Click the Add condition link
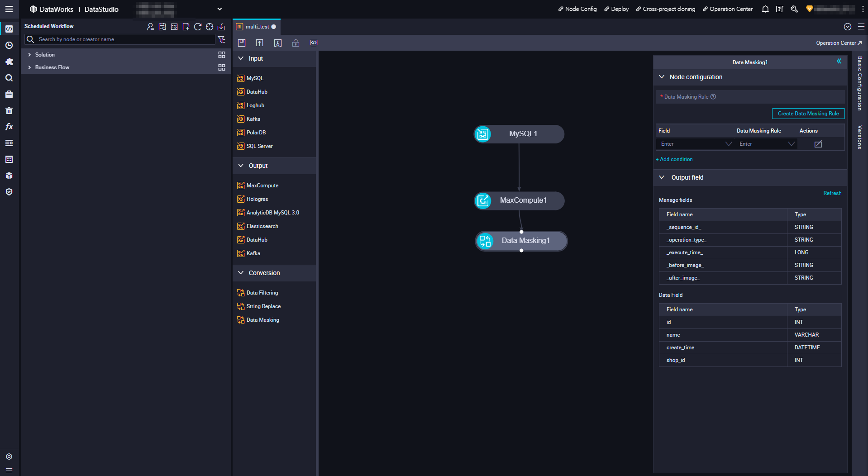 (x=676, y=159)
